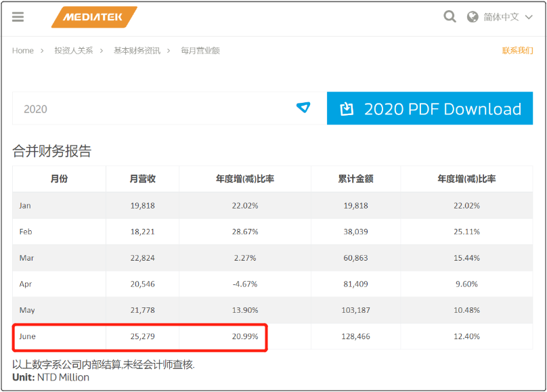Navigate to 基本财务资讯 breadcrumb
This screenshot has width=547, height=392.
pyautogui.click(x=137, y=51)
